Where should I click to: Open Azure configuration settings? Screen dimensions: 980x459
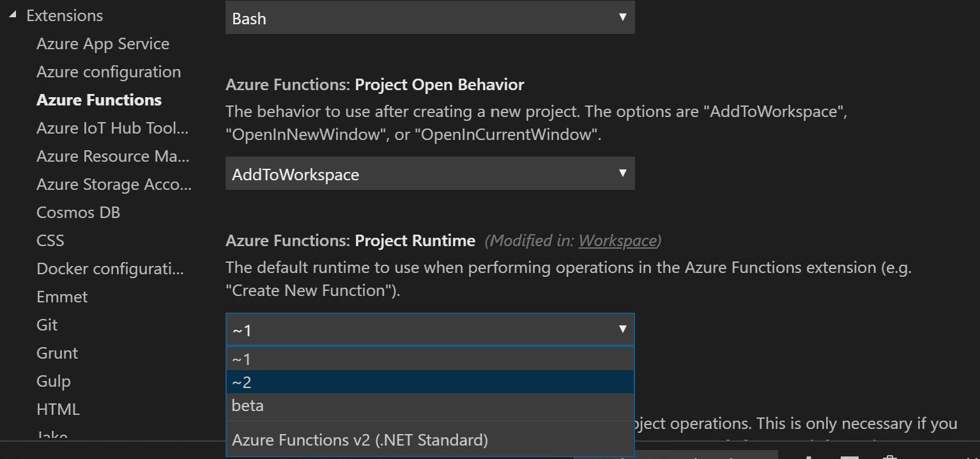pyautogui.click(x=109, y=72)
